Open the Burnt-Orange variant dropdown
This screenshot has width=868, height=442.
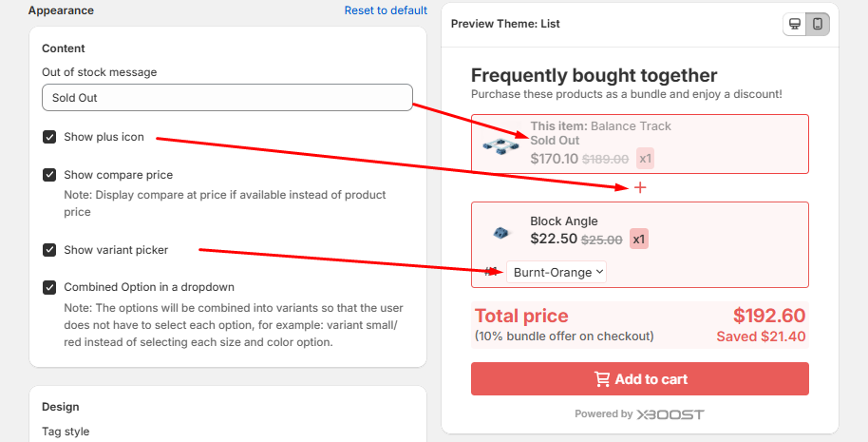[557, 272]
